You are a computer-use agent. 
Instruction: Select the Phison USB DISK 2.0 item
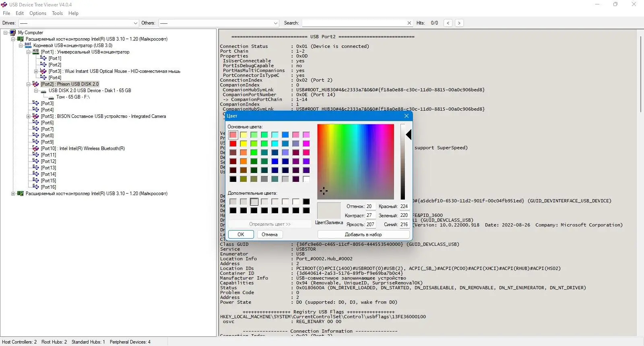70,84
